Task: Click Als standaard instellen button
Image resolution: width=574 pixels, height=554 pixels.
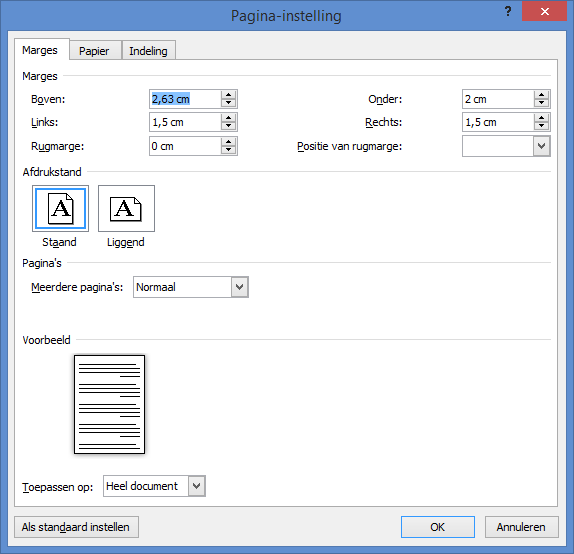Action: [76, 527]
